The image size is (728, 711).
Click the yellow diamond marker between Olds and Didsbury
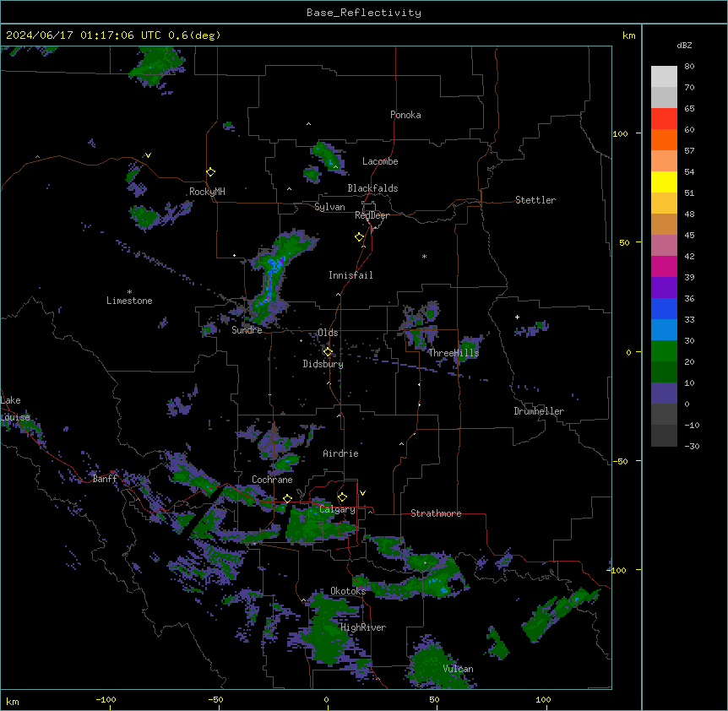(x=328, y=352)
